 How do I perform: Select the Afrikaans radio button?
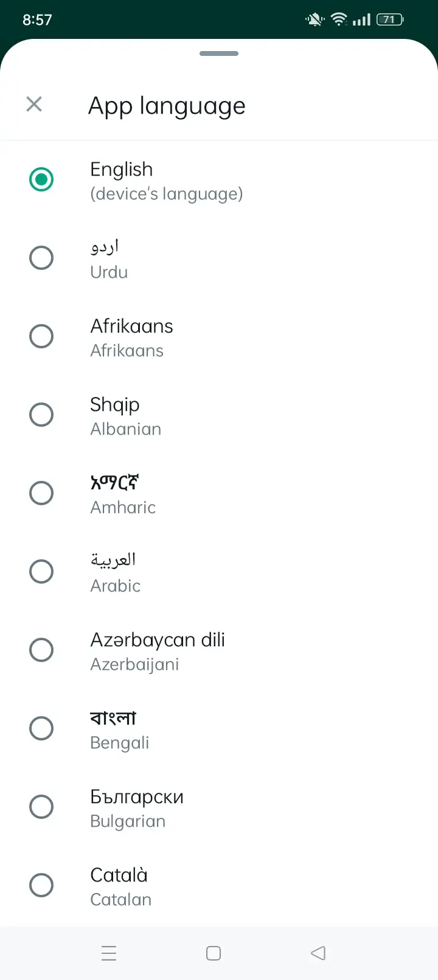41,336
